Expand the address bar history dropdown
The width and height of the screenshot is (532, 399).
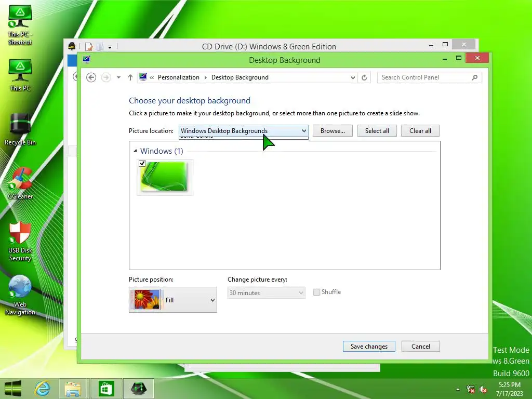pyautogui.click(x=353, y=77)
